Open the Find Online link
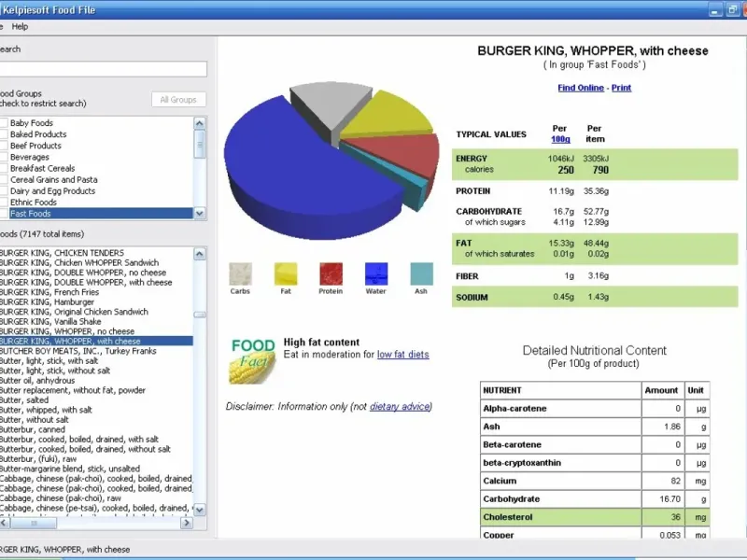 pyautogui.click(x=581, y=88)
